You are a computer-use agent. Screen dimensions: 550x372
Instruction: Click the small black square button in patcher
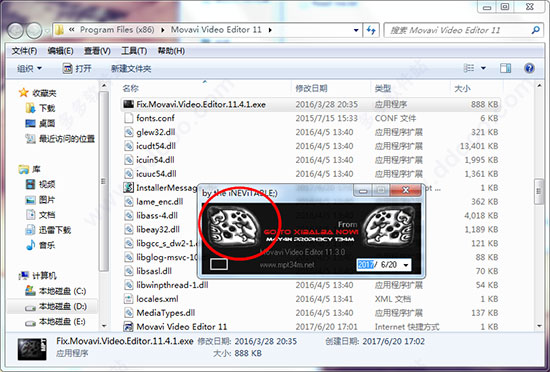pyautogui.click(x=219, y=264)
